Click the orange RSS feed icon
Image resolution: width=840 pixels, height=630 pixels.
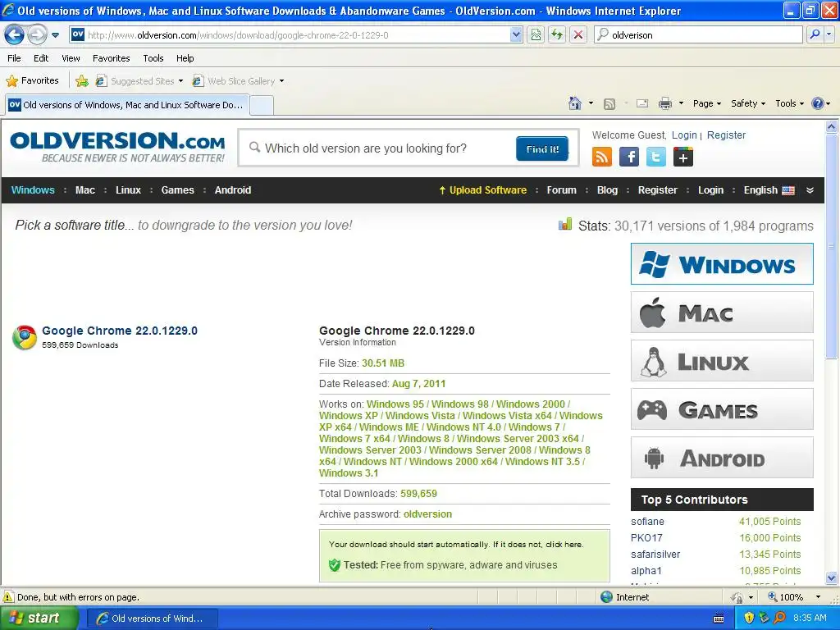601,157
